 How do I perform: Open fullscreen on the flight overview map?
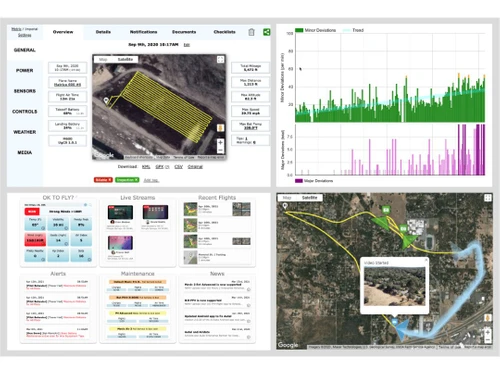(x=220, y=60)
